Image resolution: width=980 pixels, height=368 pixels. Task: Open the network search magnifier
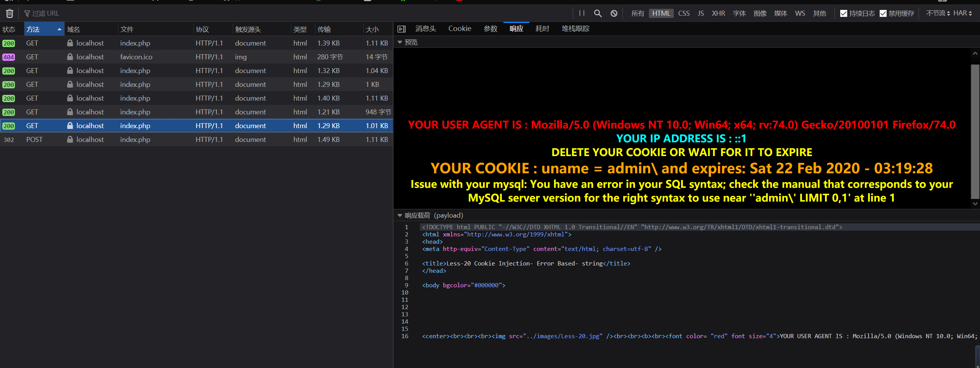coord(598,13)
